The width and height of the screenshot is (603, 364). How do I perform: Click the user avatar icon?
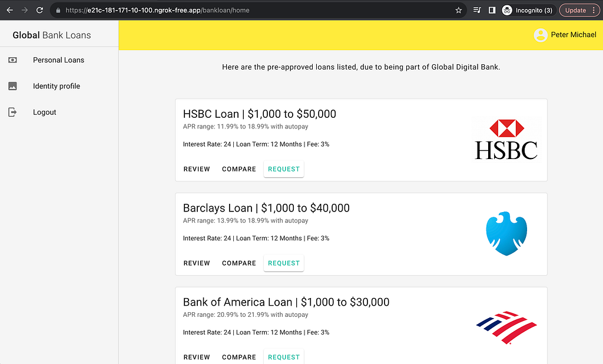pos(541,35)
